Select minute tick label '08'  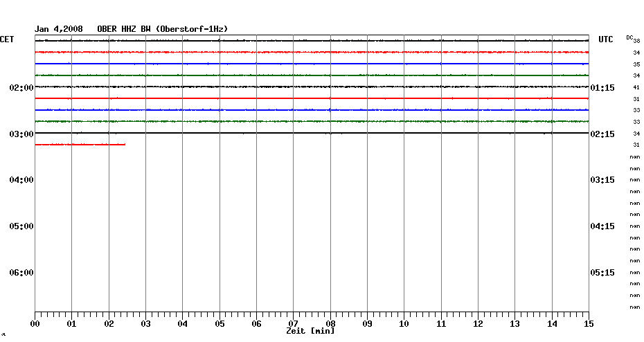point(330,323)
